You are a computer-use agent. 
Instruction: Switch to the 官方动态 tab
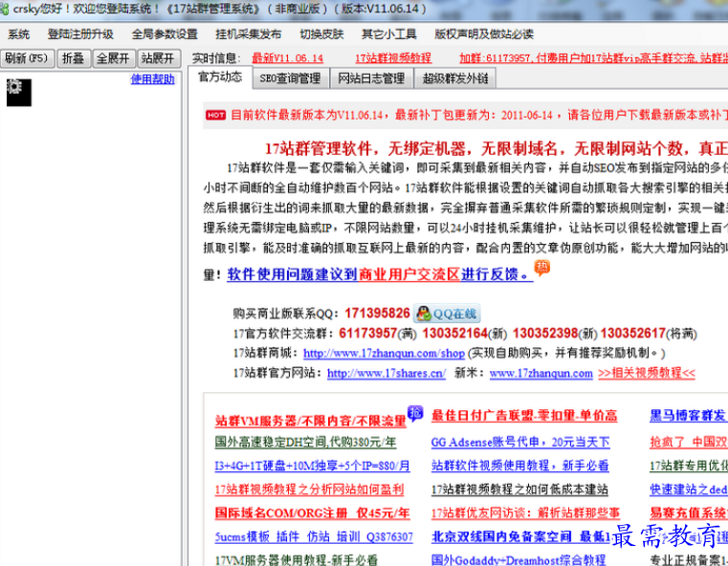click(220, 77)
